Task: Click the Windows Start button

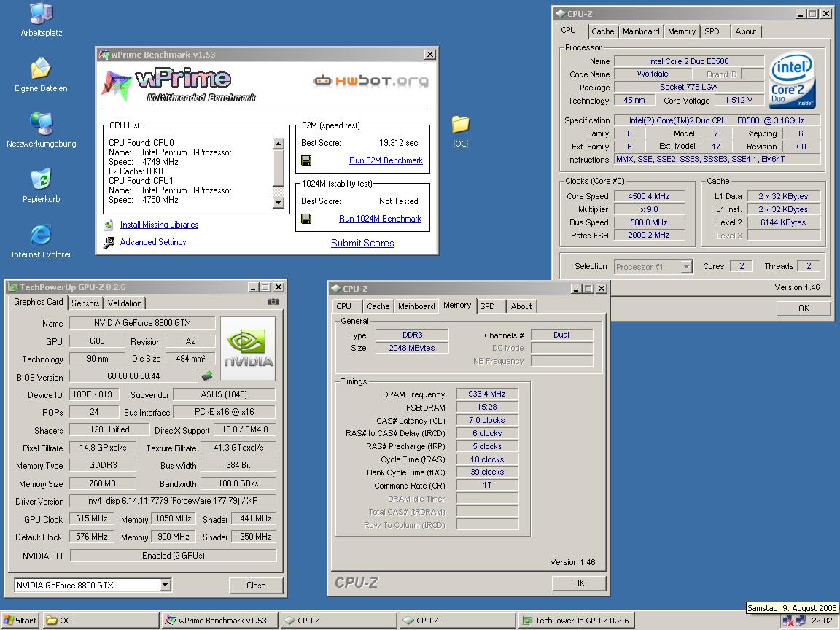Action: coord(20,621)
